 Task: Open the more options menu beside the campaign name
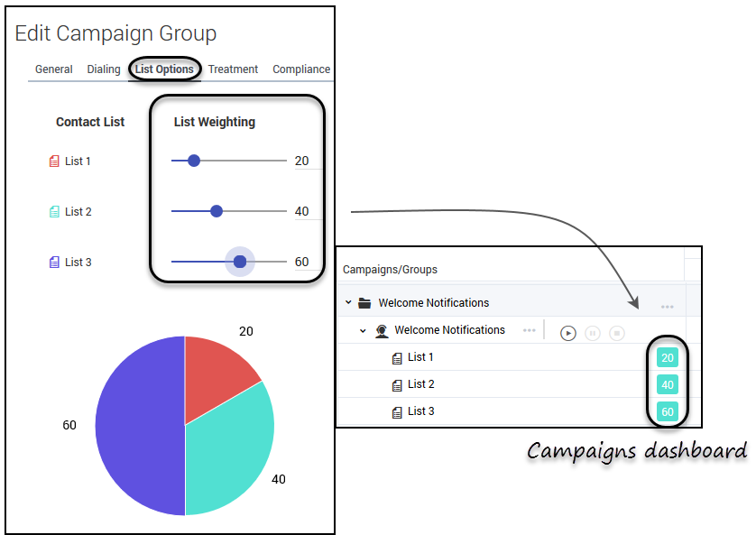point(529,331)
